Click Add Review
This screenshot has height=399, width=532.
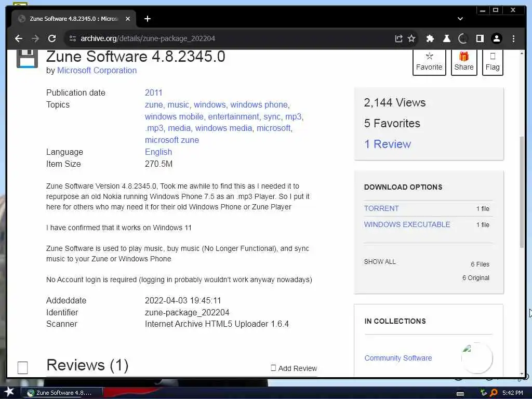point(294,368)
